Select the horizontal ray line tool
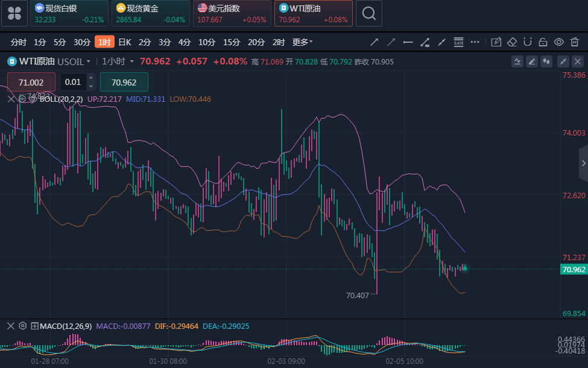This screenshot has width=588, height=368. pos(408,42)
